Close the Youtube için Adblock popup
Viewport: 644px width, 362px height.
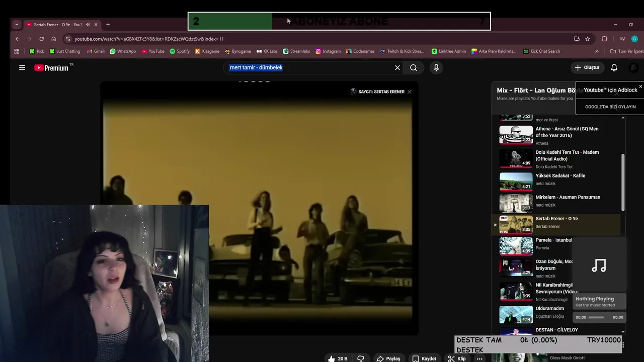click(x=640, y=87)
